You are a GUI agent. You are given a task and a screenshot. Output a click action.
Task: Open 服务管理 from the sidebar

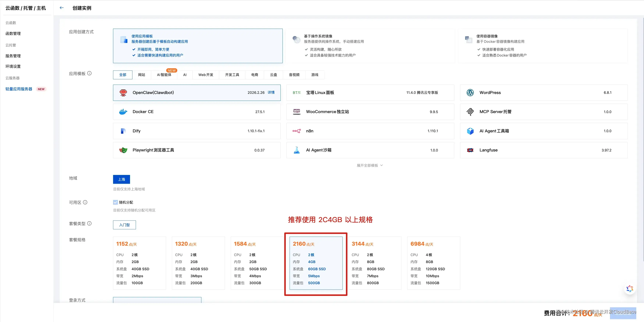pos(13,56)
